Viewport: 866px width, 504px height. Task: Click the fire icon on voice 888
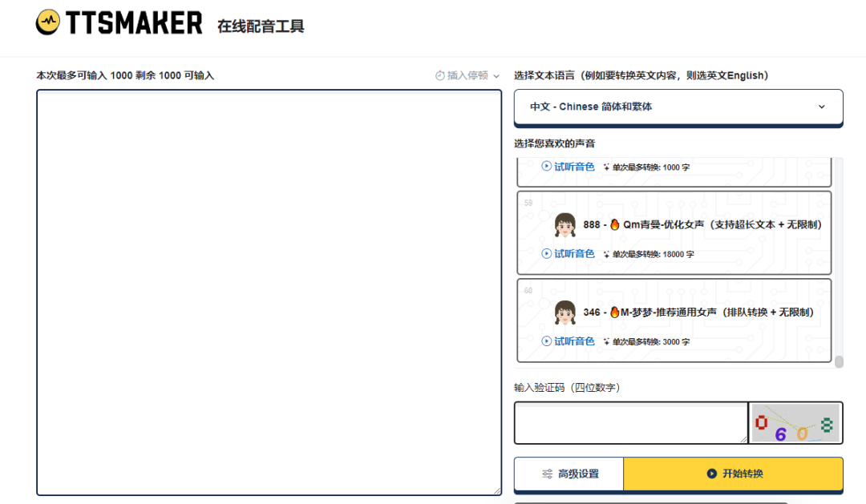click(x=615, y=224)
